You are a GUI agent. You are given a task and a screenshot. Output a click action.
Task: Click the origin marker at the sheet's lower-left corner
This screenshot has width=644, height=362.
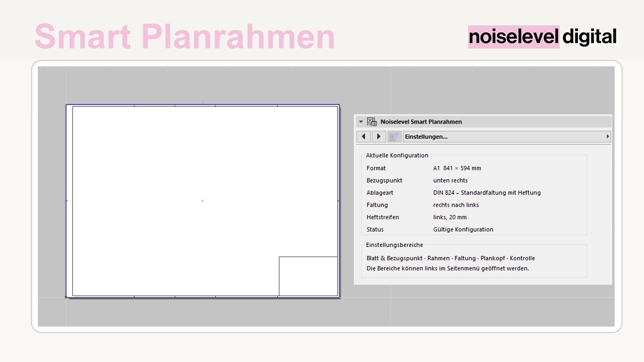point(66,297)
